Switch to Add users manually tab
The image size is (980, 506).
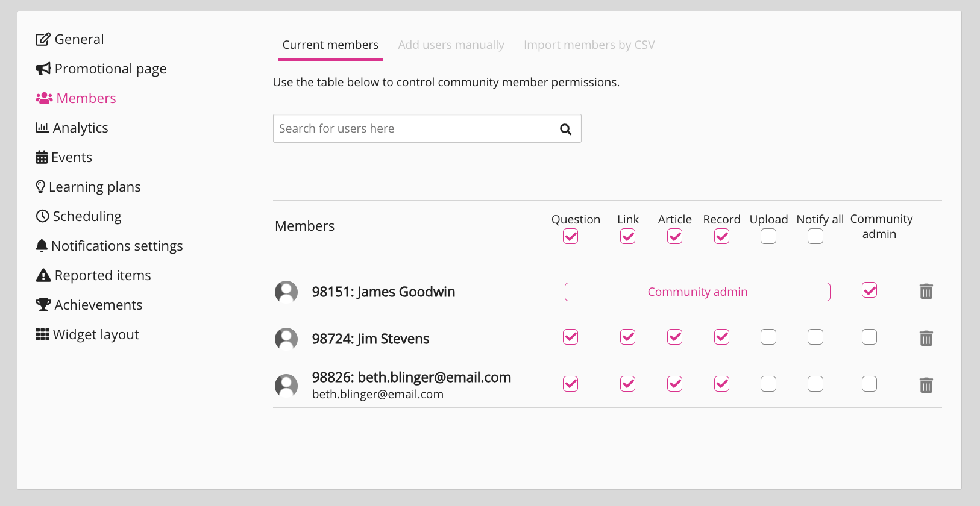point(451,45)
